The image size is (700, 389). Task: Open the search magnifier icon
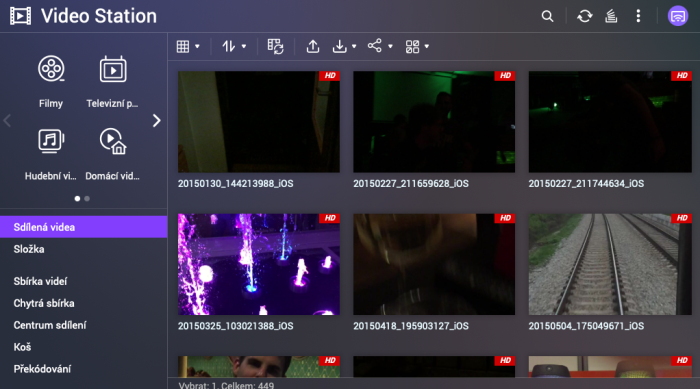547,17
